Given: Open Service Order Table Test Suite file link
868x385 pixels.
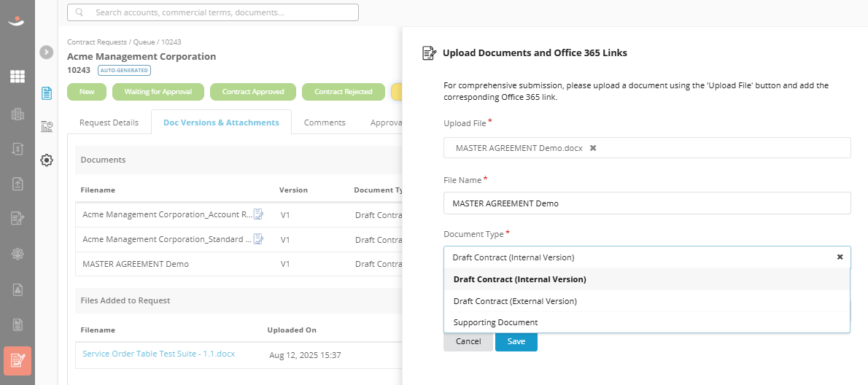Looking at the screenshot, I should tap(159, 354).
